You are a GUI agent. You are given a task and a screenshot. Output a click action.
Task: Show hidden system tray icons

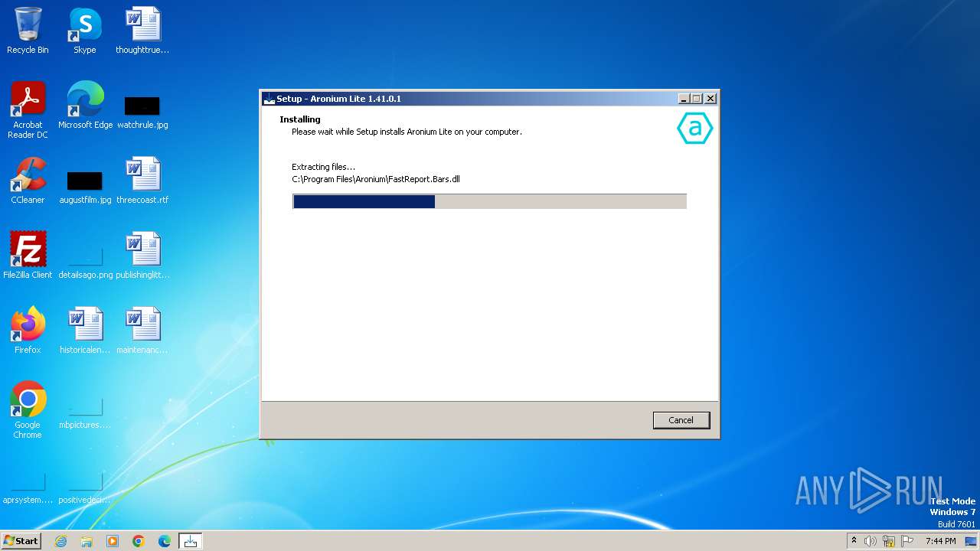pyautogui.click(x=854, y=540)
